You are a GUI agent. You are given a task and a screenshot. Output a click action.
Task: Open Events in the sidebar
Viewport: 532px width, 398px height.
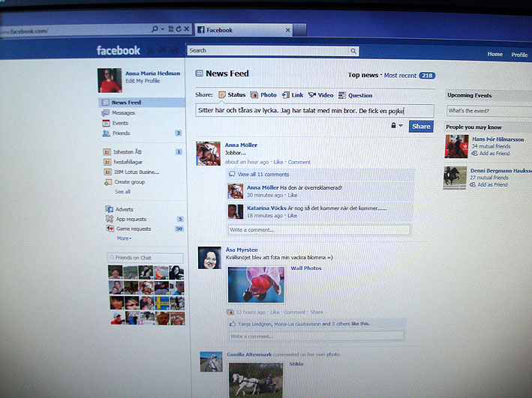click(121, 123)
